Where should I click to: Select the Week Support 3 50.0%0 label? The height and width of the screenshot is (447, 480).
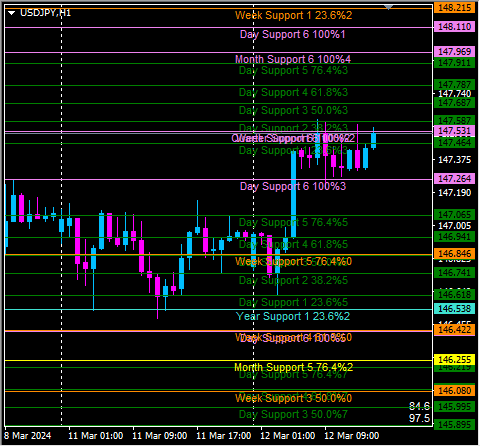(293, 398)
